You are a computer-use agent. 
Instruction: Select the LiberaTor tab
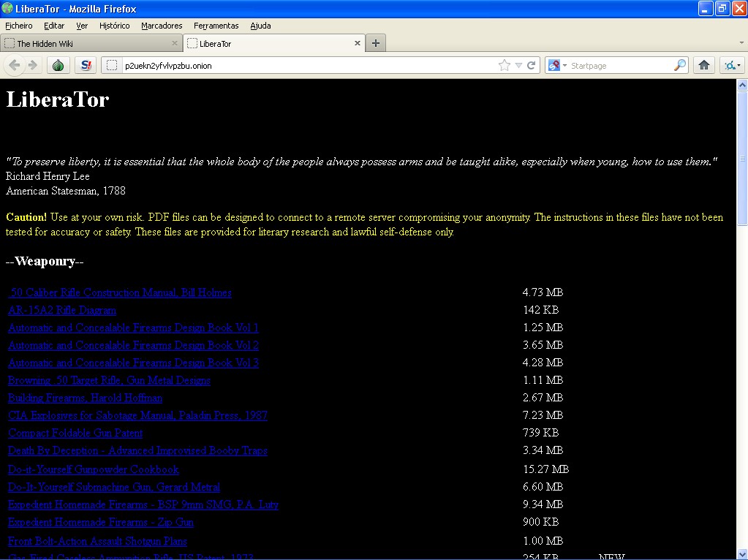pyautogui.click(x=274, y=43)
